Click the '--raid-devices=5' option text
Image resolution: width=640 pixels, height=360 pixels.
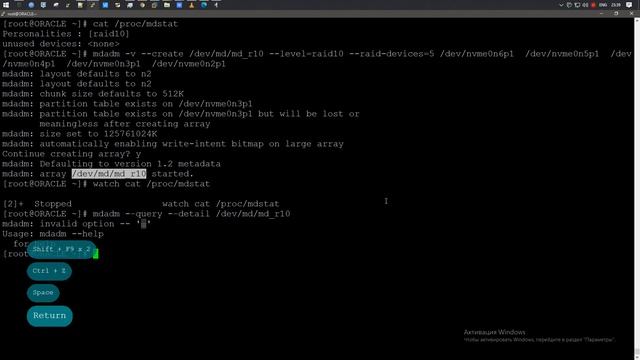pos(392,54)
